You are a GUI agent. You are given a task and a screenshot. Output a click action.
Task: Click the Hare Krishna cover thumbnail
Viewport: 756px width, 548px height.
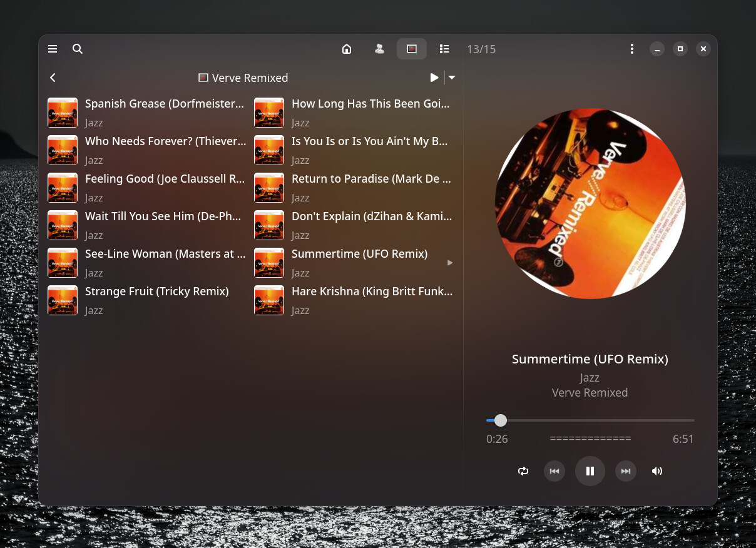[269, 300]
